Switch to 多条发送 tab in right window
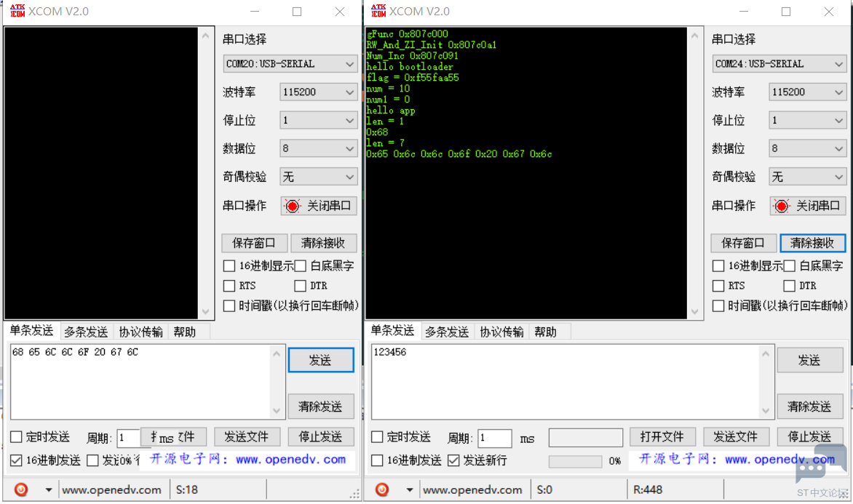This screenshot has width=853, height=504. [x=447, y=332]
